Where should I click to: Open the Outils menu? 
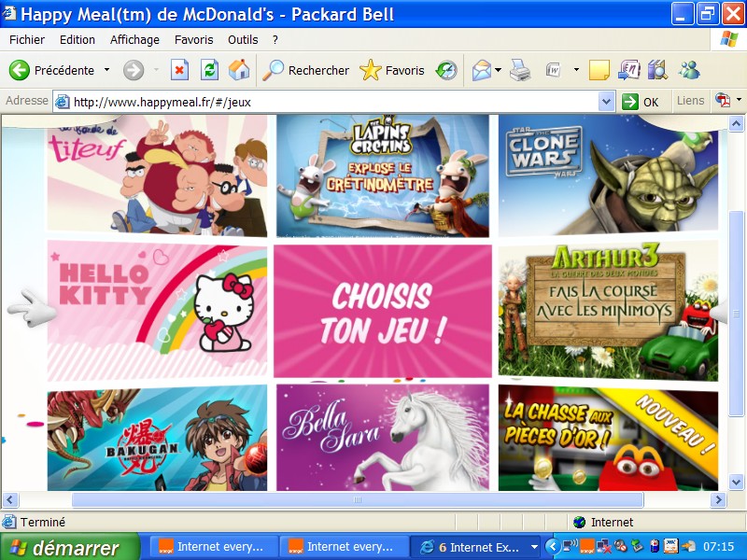click(243, 39)
